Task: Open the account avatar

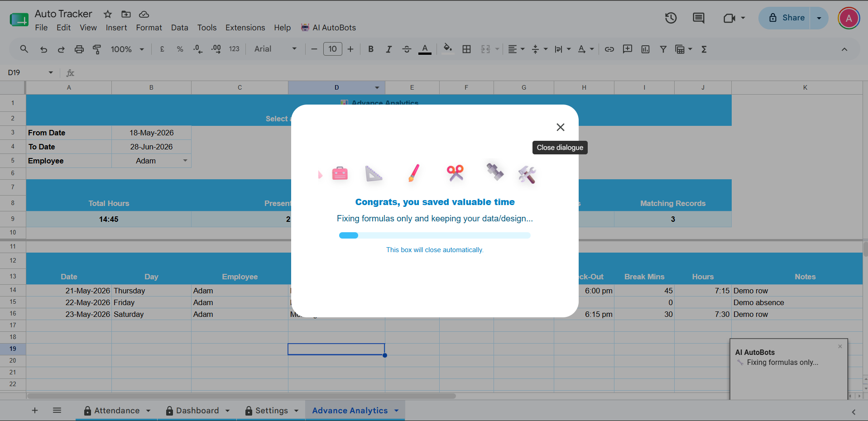Action: pos(849,18)
